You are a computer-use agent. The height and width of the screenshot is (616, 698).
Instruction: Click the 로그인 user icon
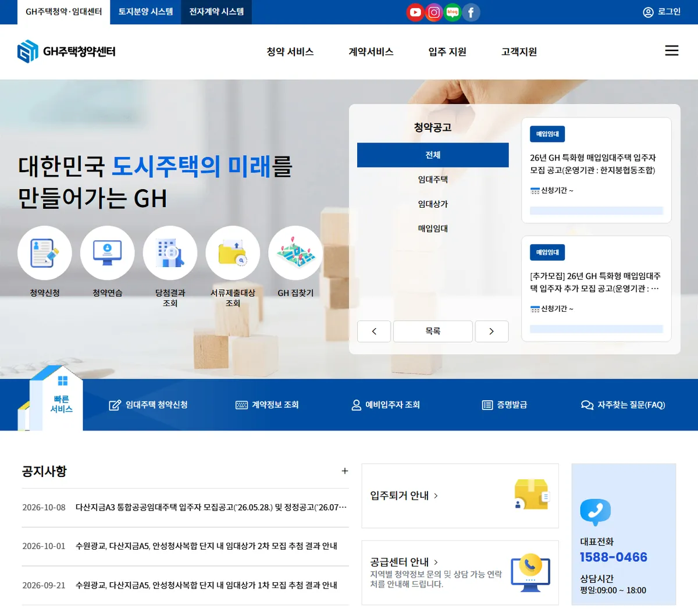648,12
